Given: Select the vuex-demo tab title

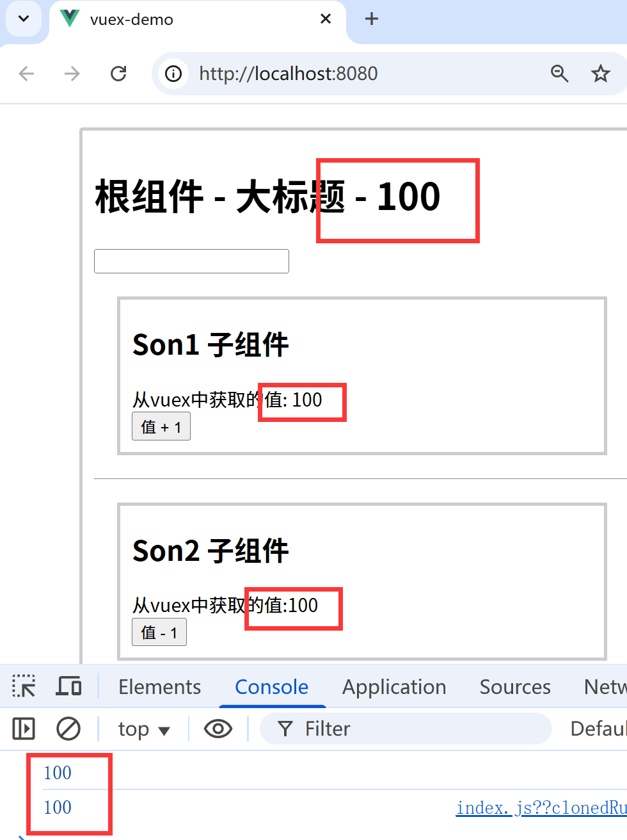Looking at the screenshot, I should [x=132, y=19].
